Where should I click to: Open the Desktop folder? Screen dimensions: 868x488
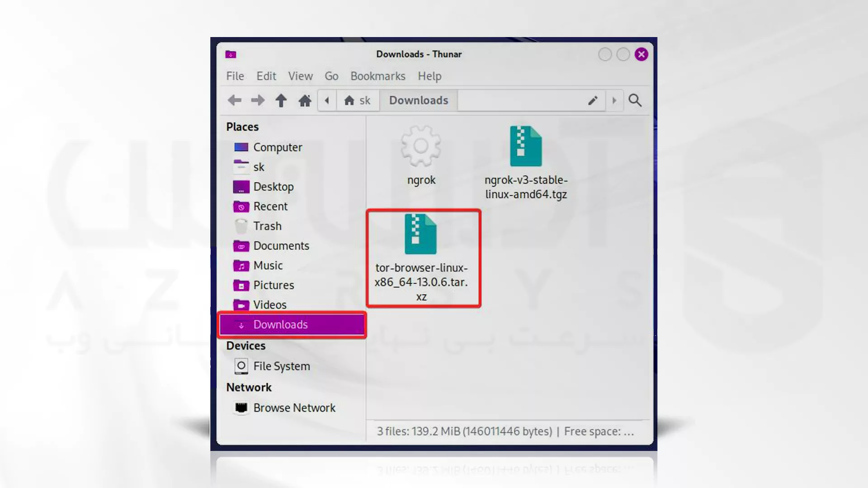point(274,187)
